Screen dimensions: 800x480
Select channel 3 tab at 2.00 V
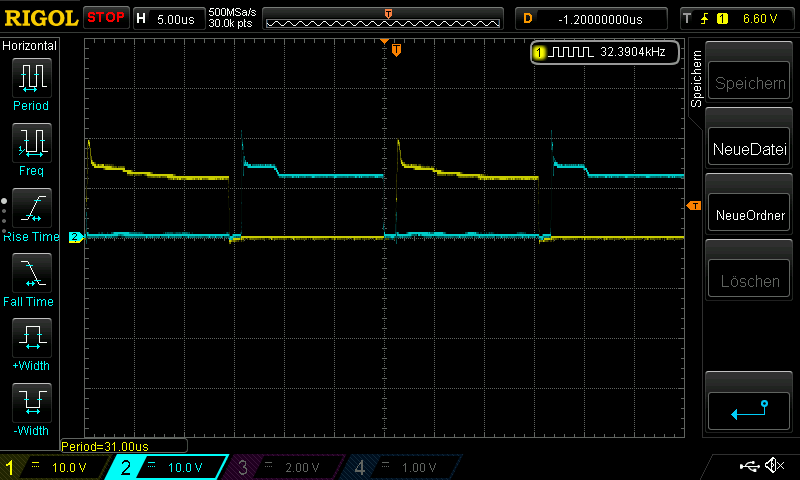click(x=285, y=467)
